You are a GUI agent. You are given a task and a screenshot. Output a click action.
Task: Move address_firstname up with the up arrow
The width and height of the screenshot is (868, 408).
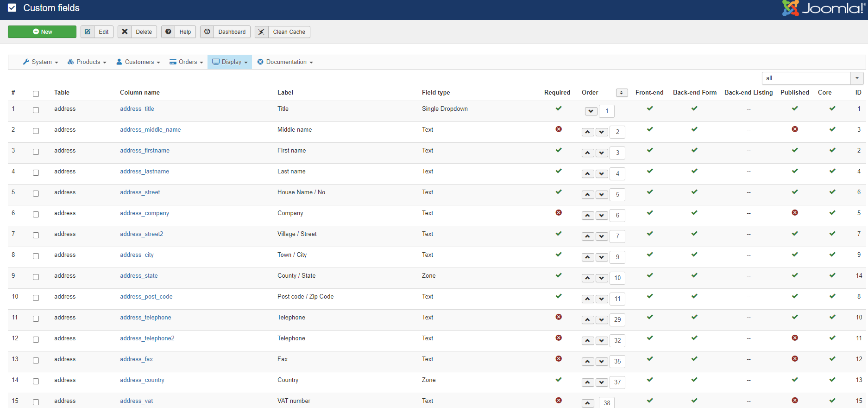(588, 153)
